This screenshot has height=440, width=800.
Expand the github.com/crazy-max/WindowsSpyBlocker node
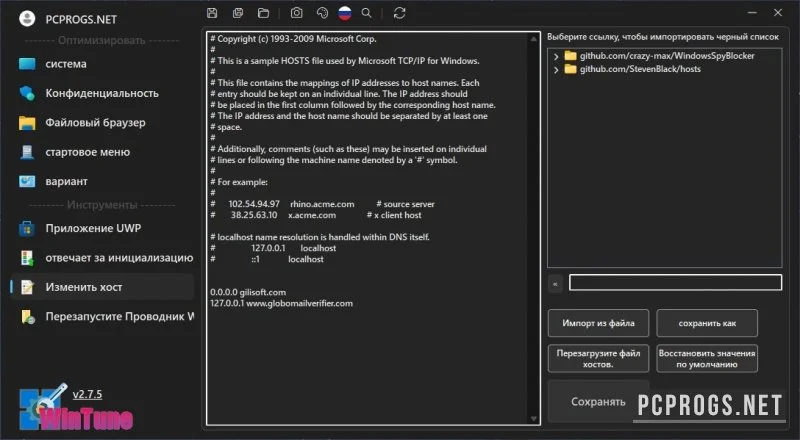coord(556,56)
